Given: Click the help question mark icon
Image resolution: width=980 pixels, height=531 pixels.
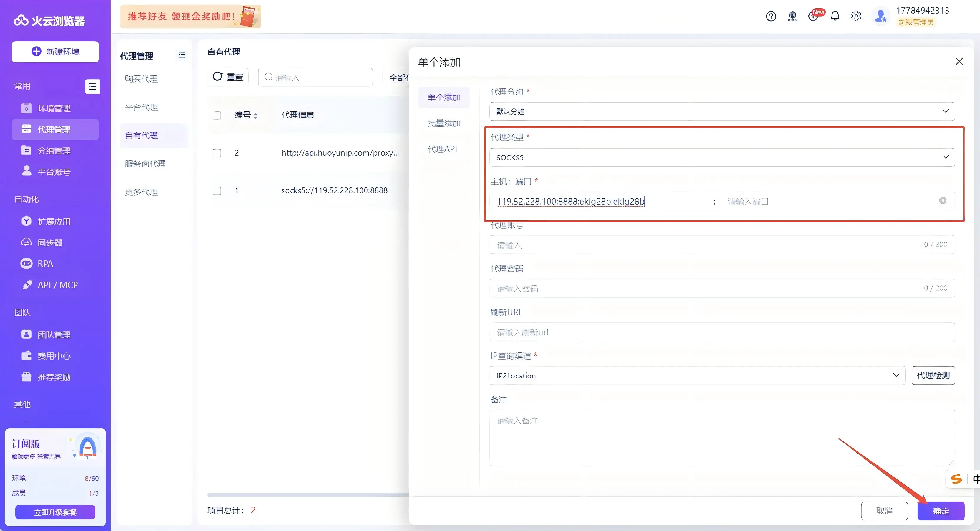Looking at the screenshot, I should (771, 17).
